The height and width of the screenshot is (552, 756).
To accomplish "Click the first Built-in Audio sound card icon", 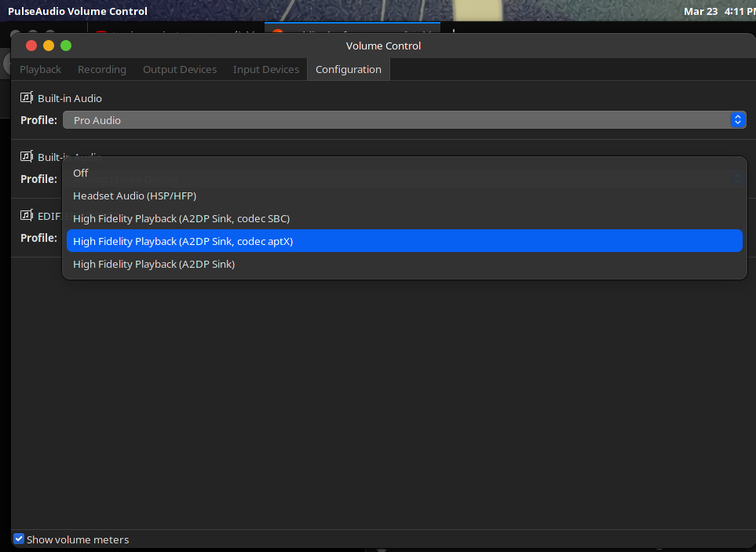I will pos(27,98).
